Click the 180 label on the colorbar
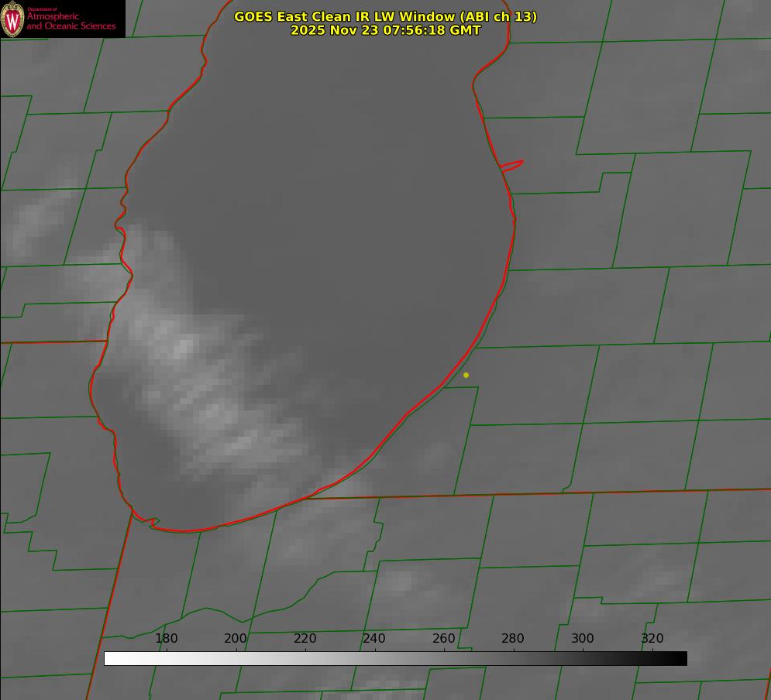Image resolution: width=771 pixels, height=700 pixels. [x=167, y=639]
